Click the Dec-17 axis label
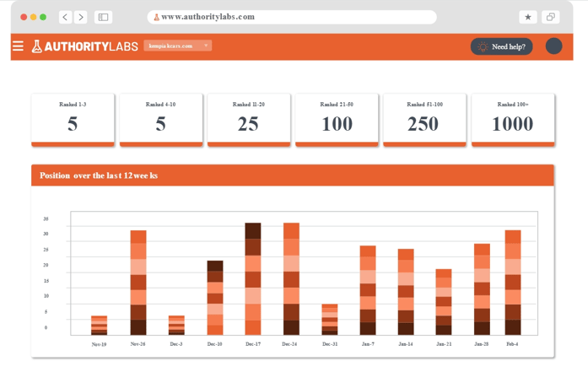This screenshot has width=588, height=372. (253, 344)
